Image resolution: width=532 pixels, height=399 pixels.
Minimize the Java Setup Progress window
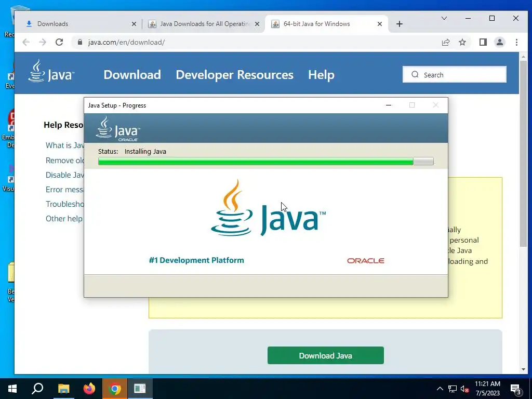pos(389,105)
